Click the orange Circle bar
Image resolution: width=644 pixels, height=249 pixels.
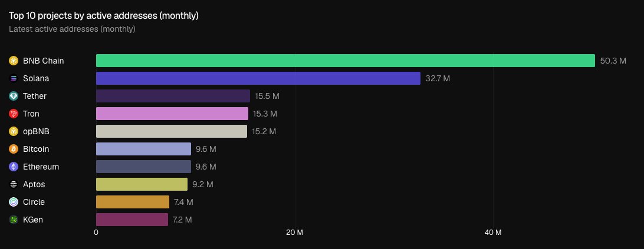[133, 202]
